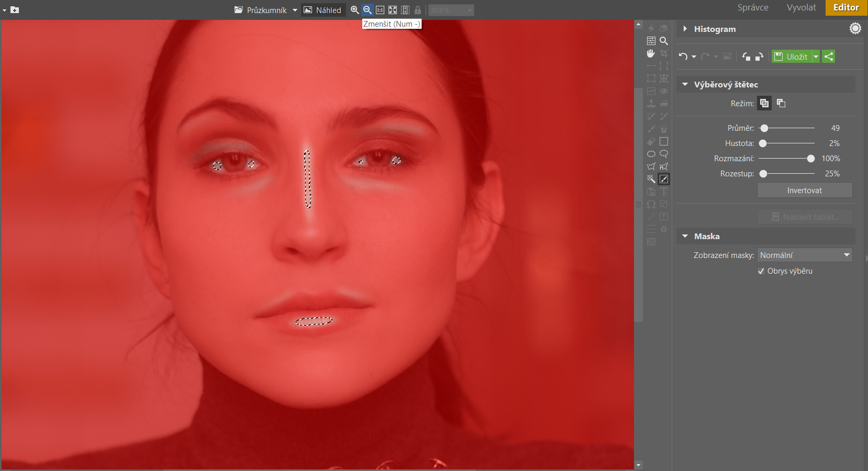868x471 pixels.
Task: Click the add folder icon at top left
Action: pos(15,10)
